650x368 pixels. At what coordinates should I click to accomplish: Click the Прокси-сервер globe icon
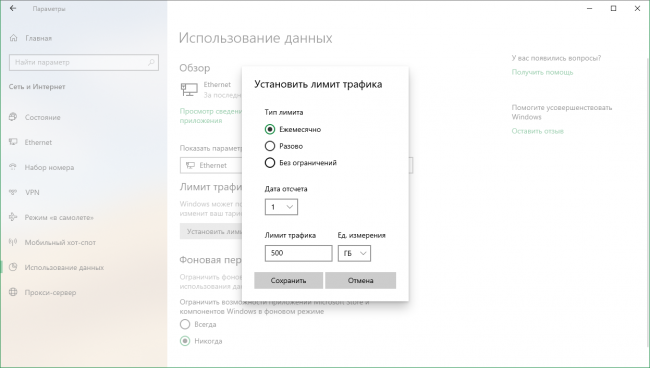[13, 292]
